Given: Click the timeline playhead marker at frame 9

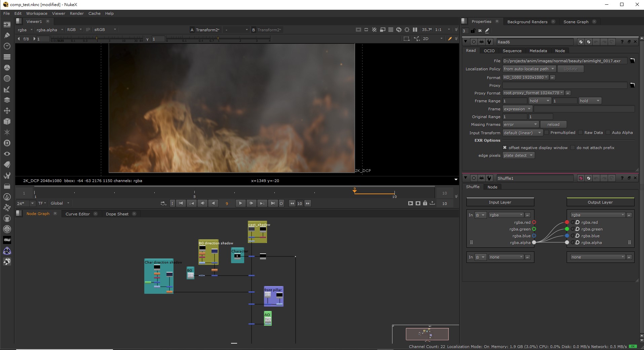Looking at the screenshot, I should [x=354, y=190].
